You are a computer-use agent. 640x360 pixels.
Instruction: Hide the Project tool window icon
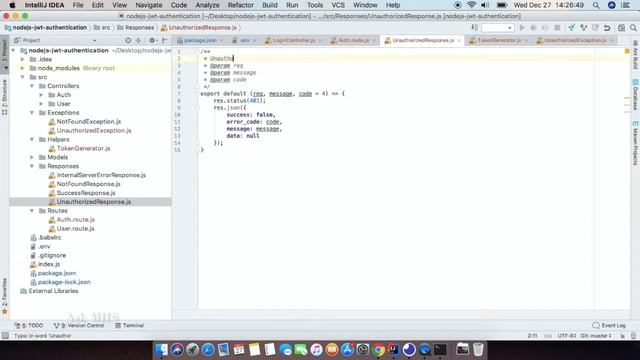pos(164,40)
